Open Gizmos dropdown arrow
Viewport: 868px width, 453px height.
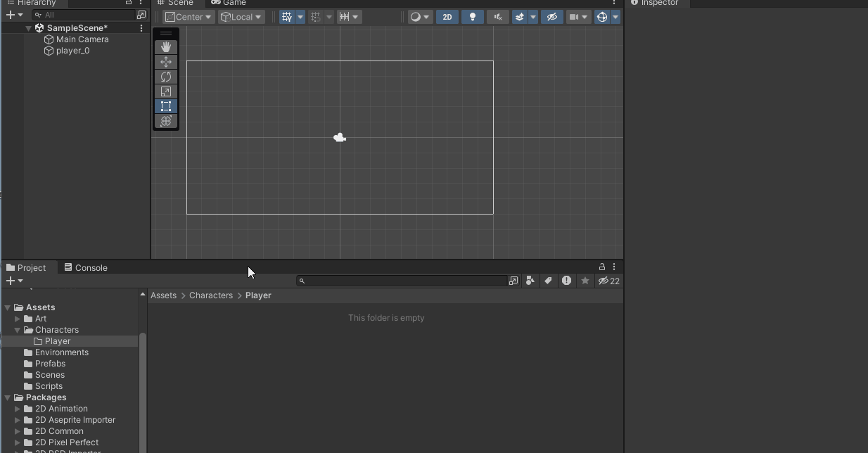(x=615, y=17)
